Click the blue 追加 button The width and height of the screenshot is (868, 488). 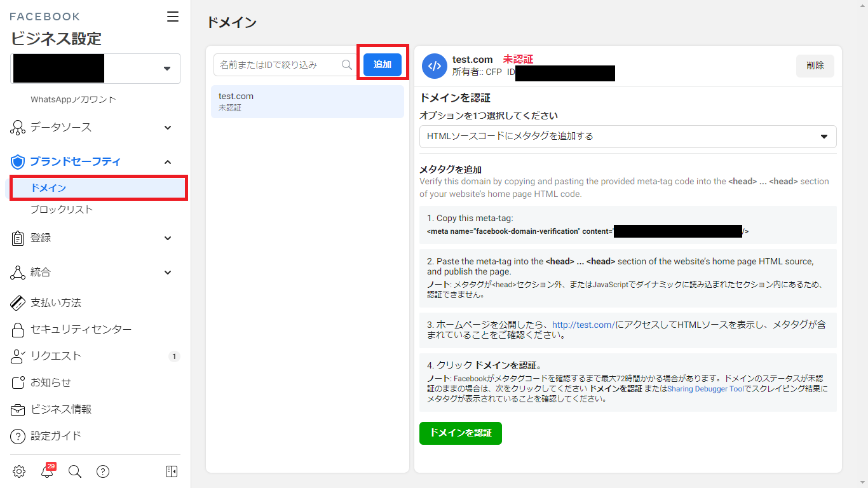click(383, 64)
